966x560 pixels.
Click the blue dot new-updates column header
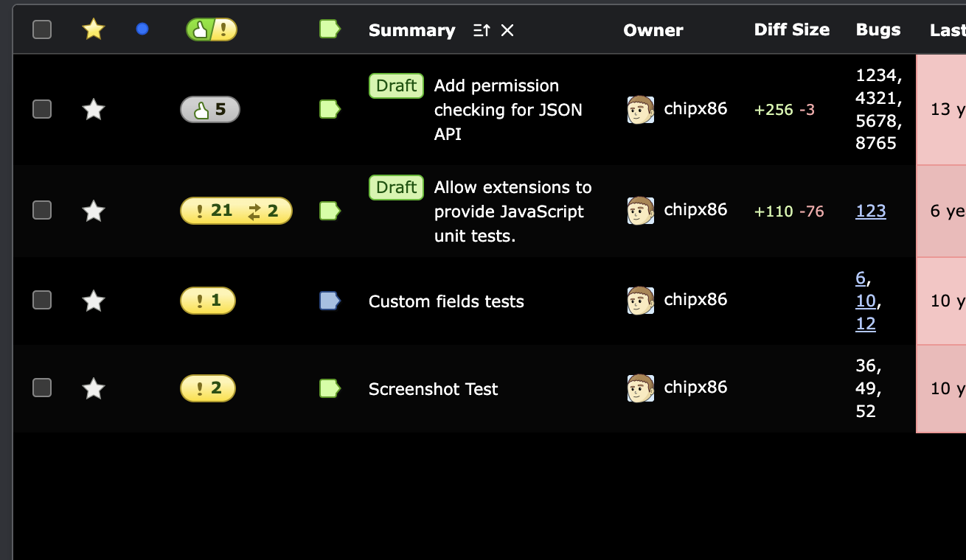click(x=142, y=29)
